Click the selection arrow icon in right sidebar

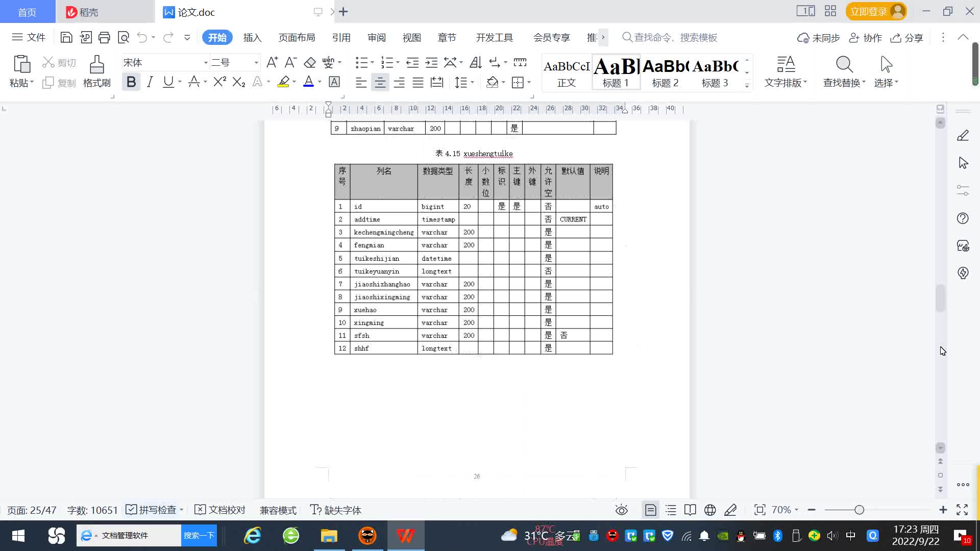(x=963, y=163)
